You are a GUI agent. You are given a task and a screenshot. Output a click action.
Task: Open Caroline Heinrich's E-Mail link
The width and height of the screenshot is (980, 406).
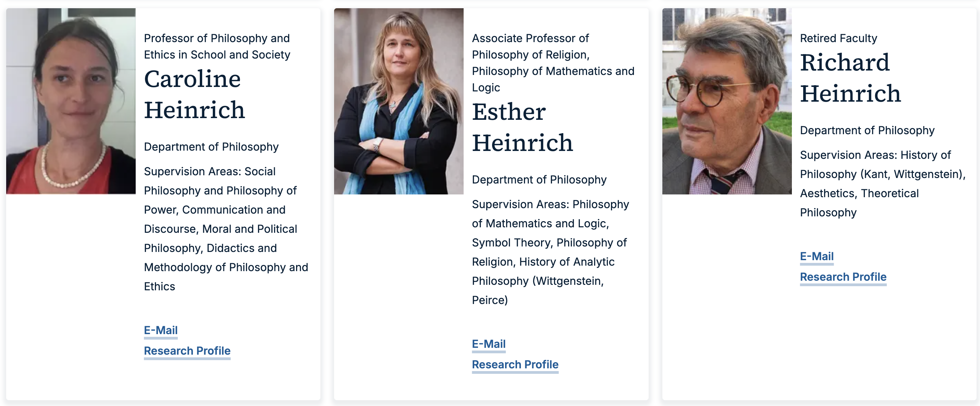(x=161, y=330)
